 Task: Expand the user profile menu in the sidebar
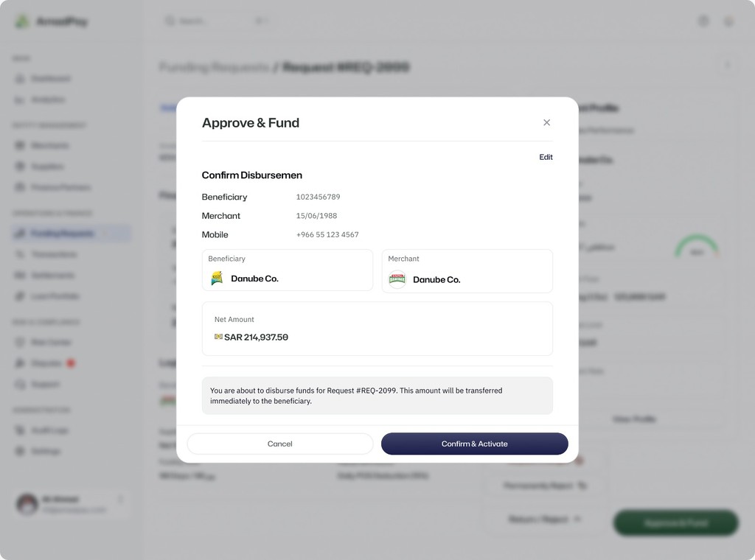[x=120, y=500]
